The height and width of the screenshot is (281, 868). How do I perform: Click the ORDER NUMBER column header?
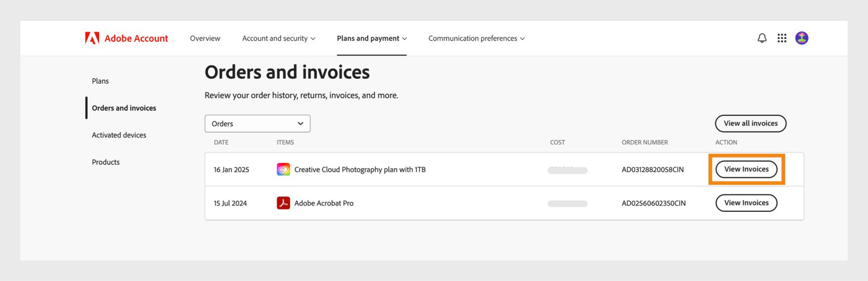[x=645, y=142]
